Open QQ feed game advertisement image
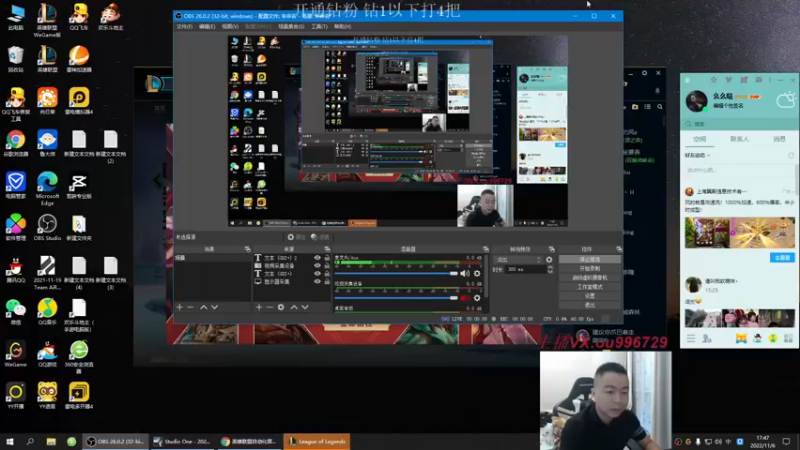 click(739, 233)
